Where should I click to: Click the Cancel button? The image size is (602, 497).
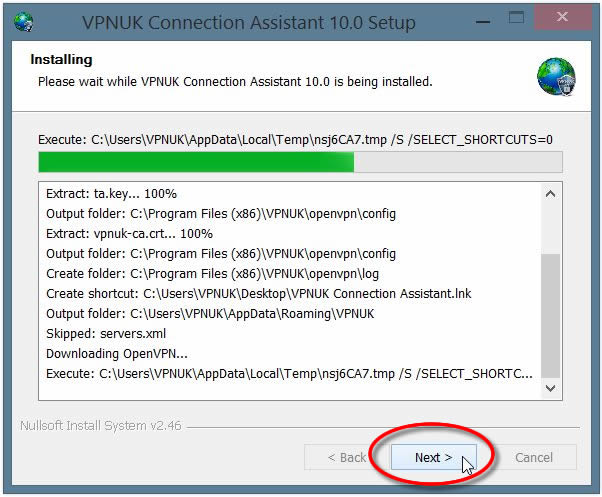tap(534, 457)
